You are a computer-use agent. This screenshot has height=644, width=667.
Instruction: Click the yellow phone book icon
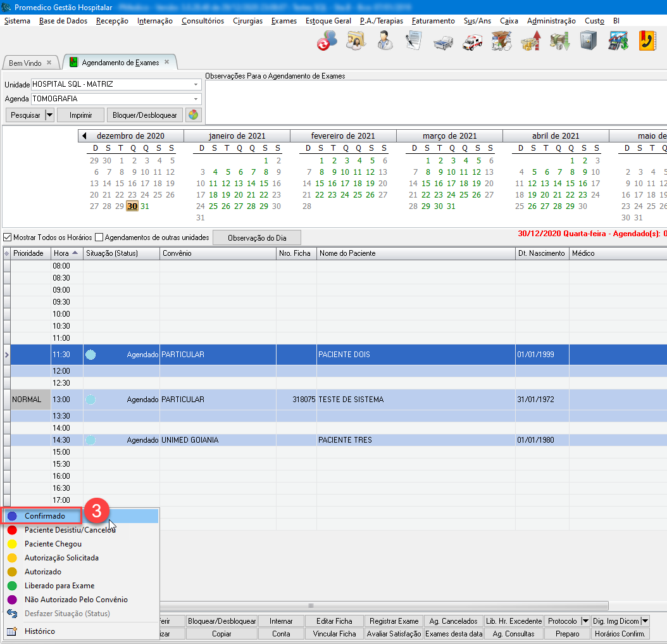click(x=647, y=41)
